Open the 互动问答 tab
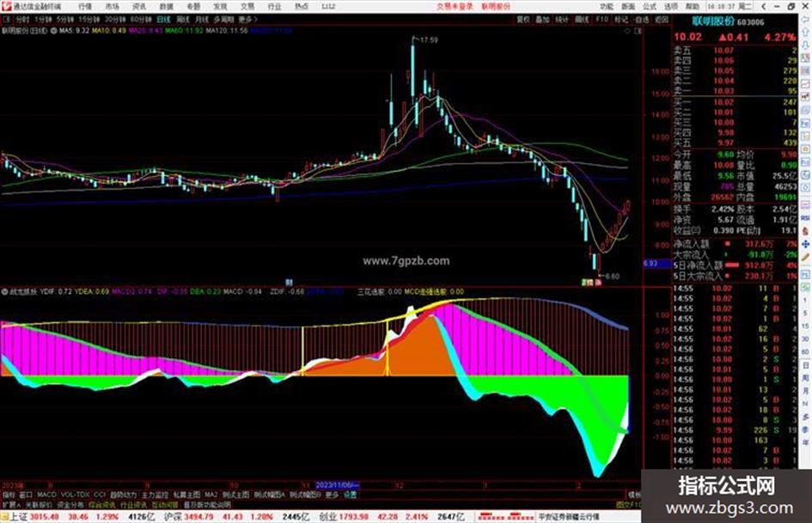The image size is (812, 523). point(165,504)
